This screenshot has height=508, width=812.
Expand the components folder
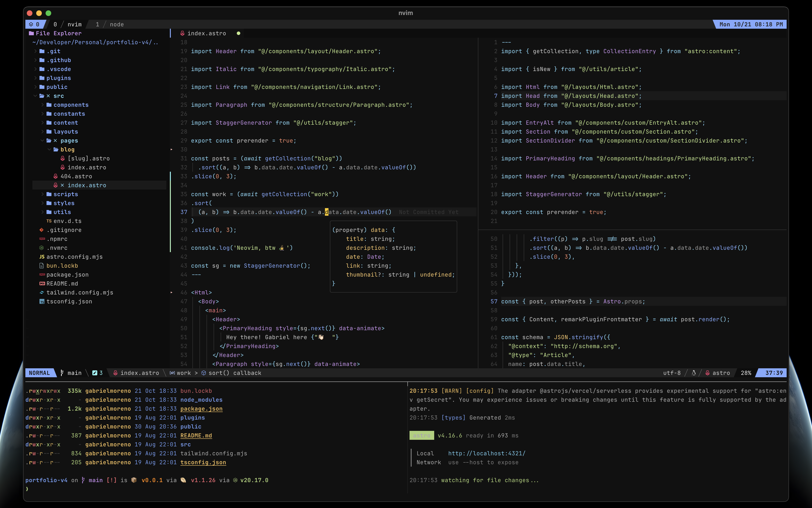tap(42, 104)
